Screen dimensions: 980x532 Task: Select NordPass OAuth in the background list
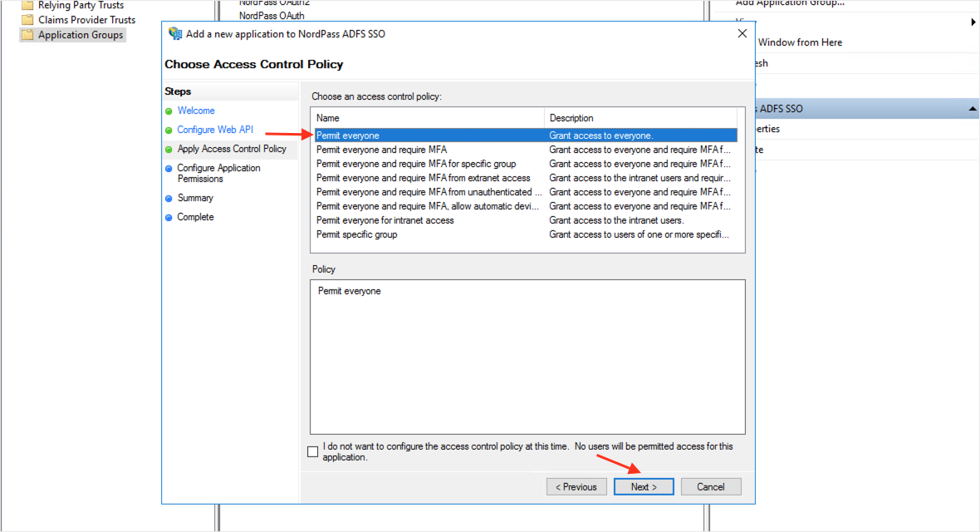272,16
